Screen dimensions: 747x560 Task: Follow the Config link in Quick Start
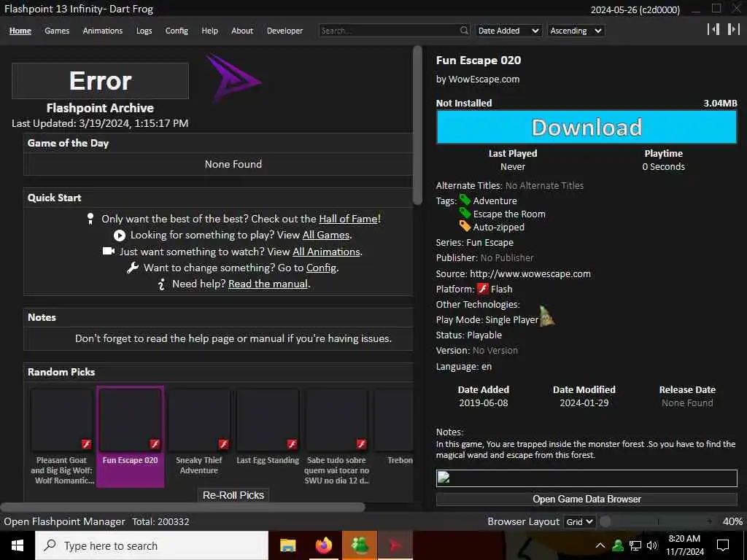pos(321,268)
